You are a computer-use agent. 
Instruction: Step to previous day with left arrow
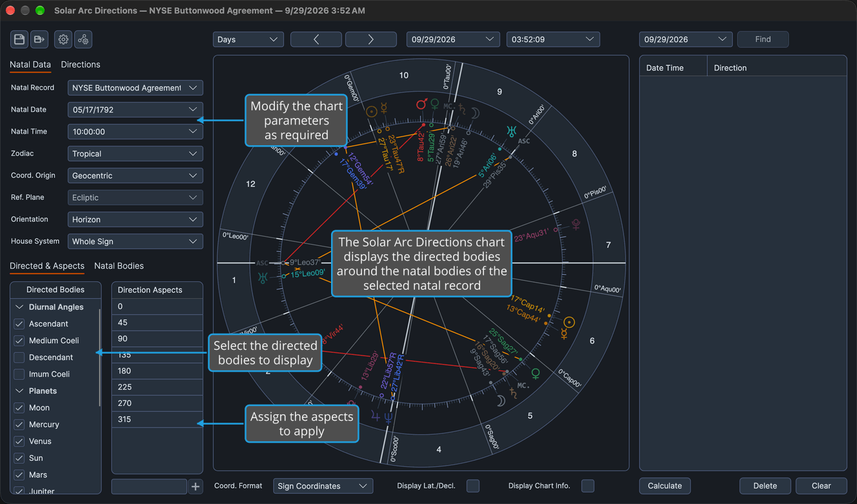316,39
